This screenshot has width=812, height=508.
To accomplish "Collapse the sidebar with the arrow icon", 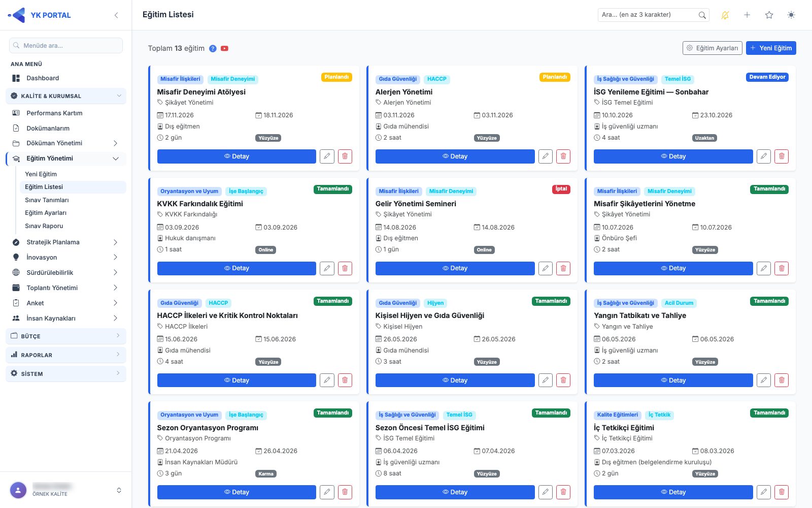I will (116, 15).
